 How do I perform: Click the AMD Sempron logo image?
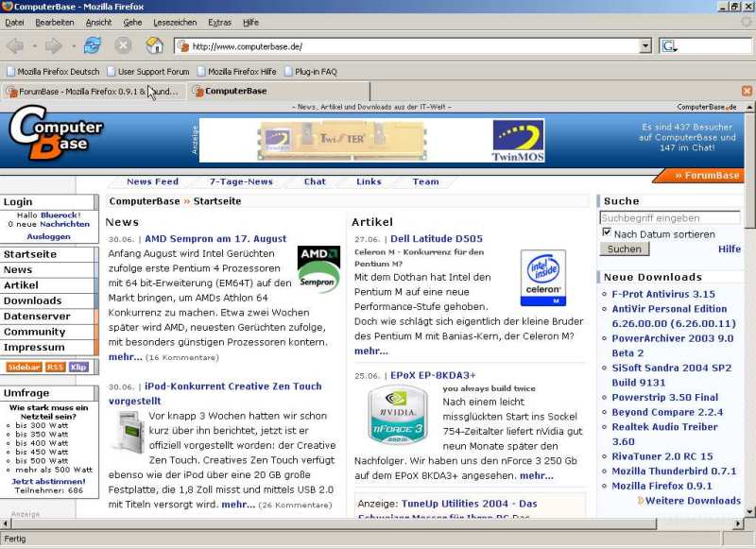tap(318, 269)
